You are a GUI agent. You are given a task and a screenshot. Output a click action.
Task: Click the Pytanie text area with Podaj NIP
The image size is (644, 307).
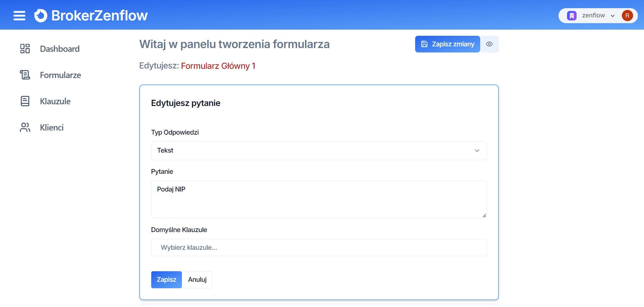pyautogui.click(x=319, y=199)
